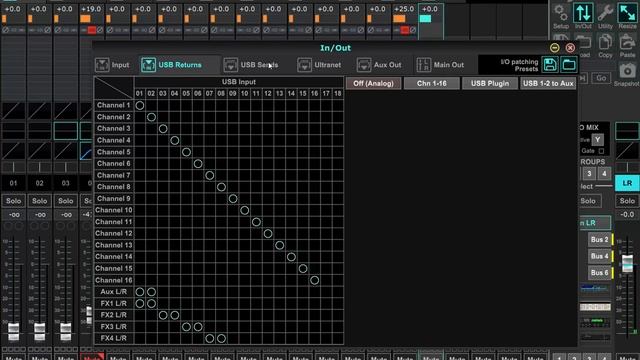Image resolution: width=640 pixels, height=360 pixels.
Task: Select Bus 4 send
Action: (x=600, y=256)
